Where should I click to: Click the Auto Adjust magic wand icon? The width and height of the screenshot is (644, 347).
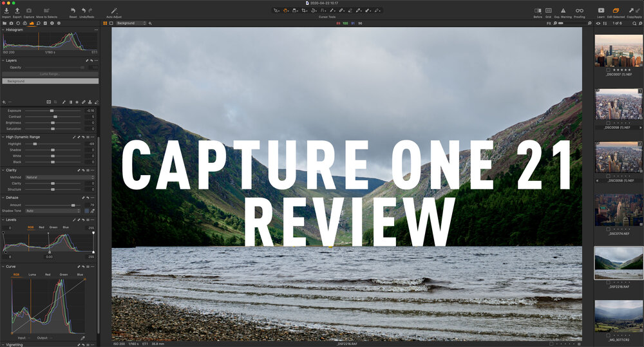click(x=114, y=11)
